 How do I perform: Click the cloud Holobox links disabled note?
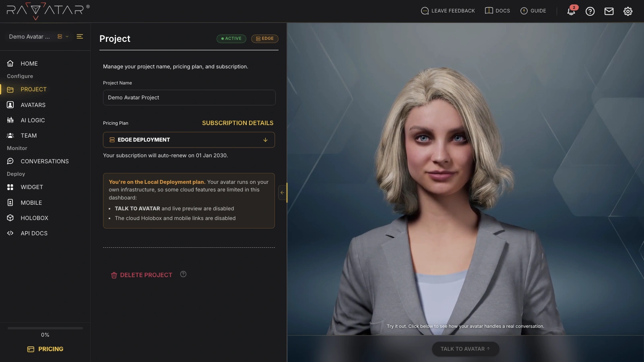[x=175, y=218]
